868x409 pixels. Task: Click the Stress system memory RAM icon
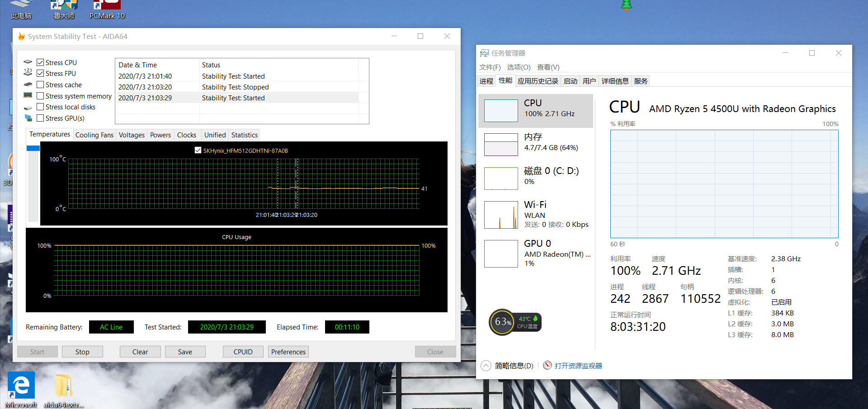(28, 95)
